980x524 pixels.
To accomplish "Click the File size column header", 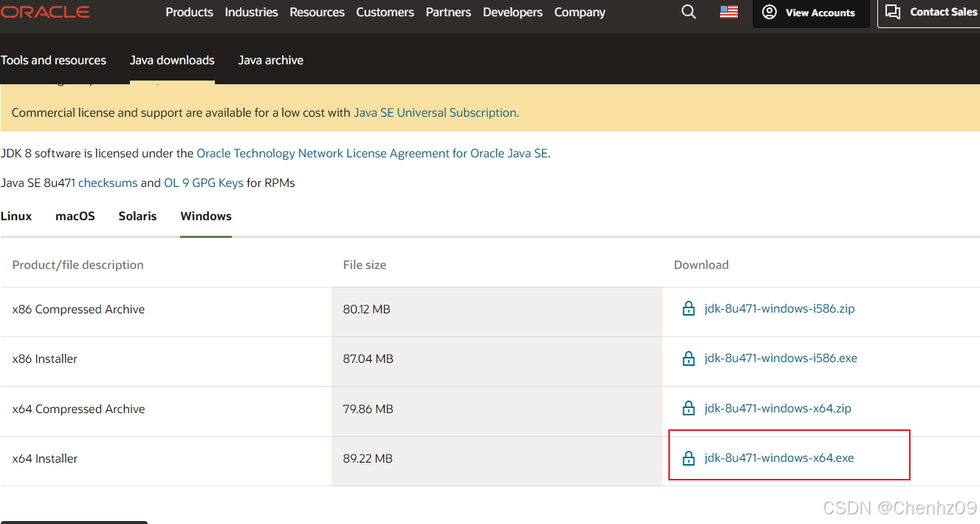I will coord(365,265).
